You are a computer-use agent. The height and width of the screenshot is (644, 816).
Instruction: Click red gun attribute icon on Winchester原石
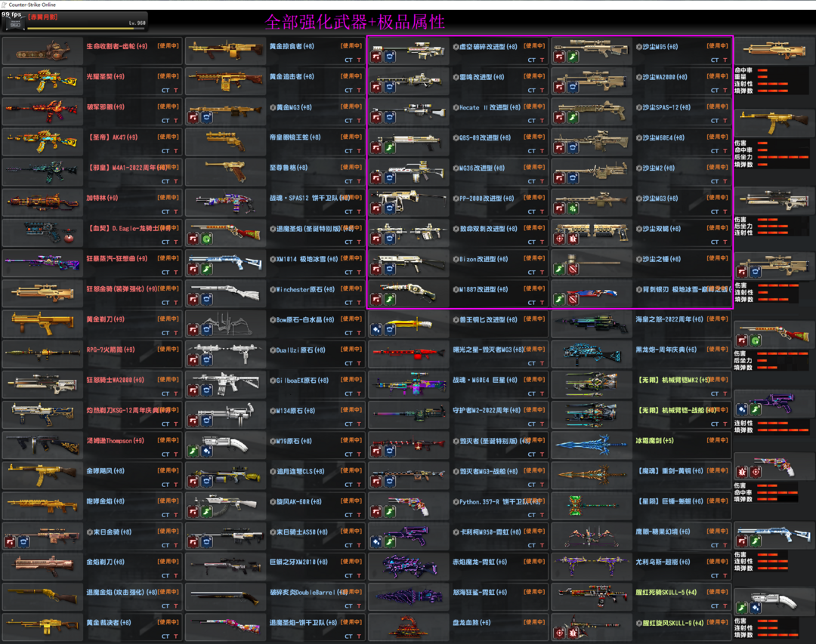coord(193,300)
